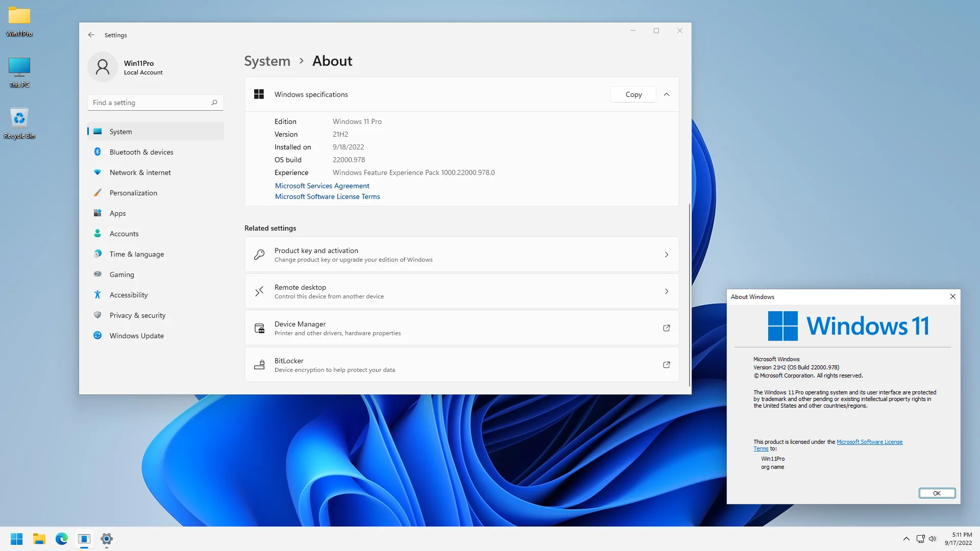Show hidden system tray icons

coord(906,539)
